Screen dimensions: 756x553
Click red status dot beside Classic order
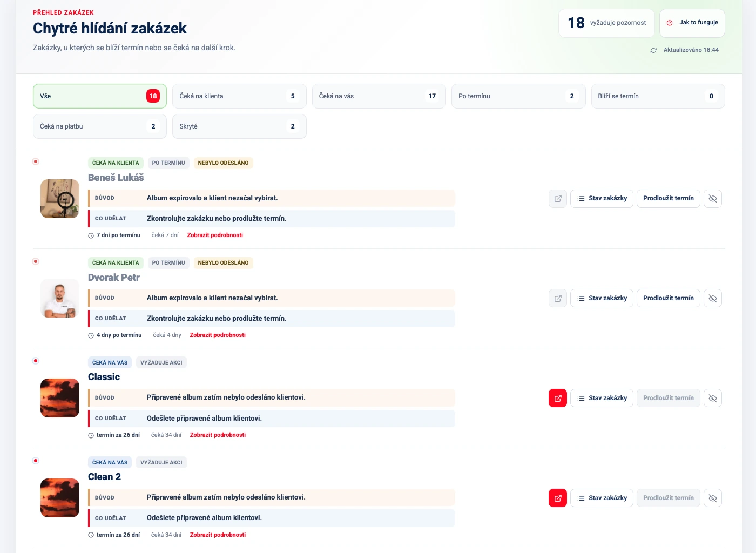click(x=36, y=361)
